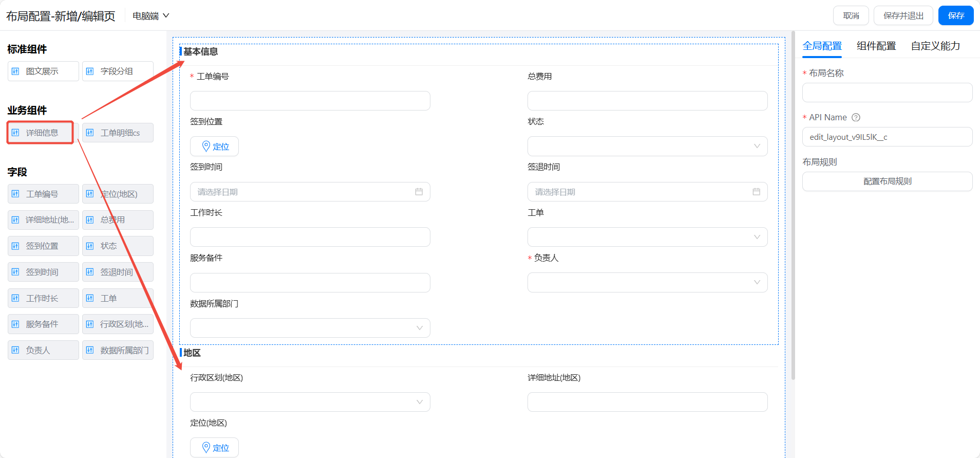980x458 pixels.
Task: Switch to the 全局配置 tab
Action: (822, 46)
